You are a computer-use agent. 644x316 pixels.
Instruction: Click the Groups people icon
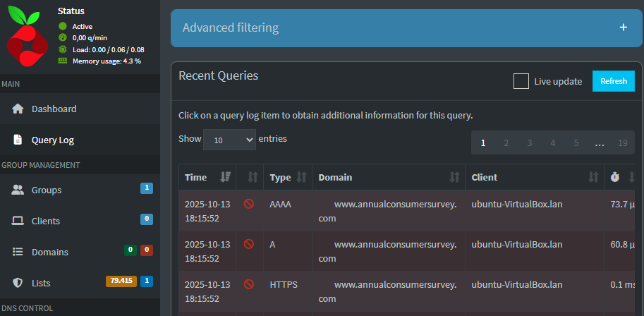[x=18, y=190]
